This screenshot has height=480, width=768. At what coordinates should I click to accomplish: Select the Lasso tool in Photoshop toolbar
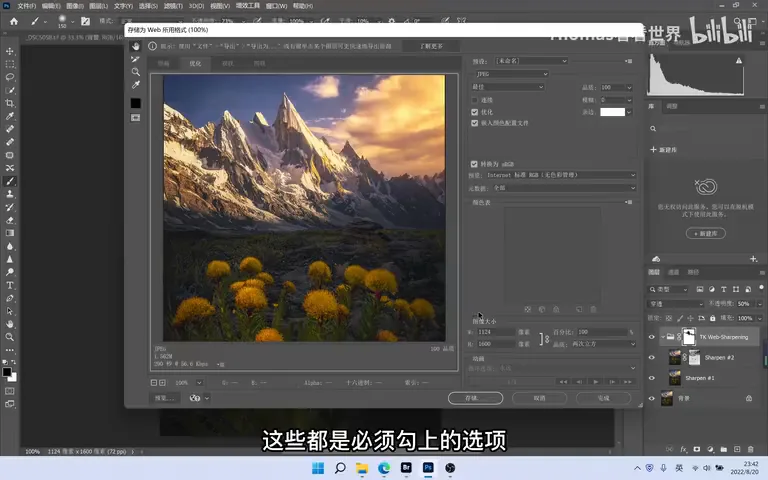[x=10, y=77]
